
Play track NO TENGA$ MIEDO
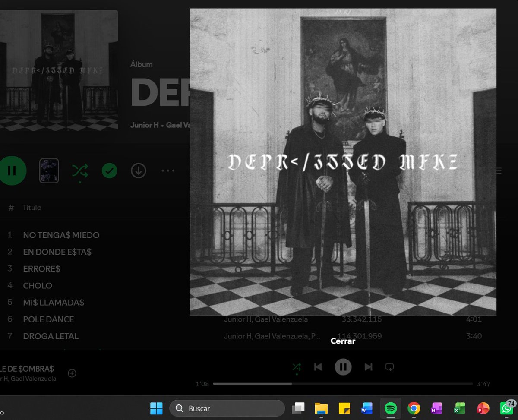click(x=61, y=235)
